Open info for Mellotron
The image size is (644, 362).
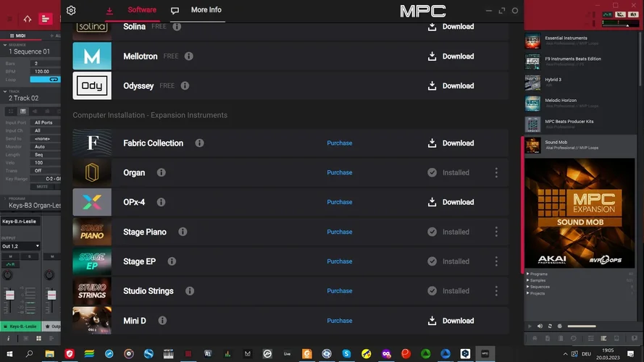tap(188, 56)
